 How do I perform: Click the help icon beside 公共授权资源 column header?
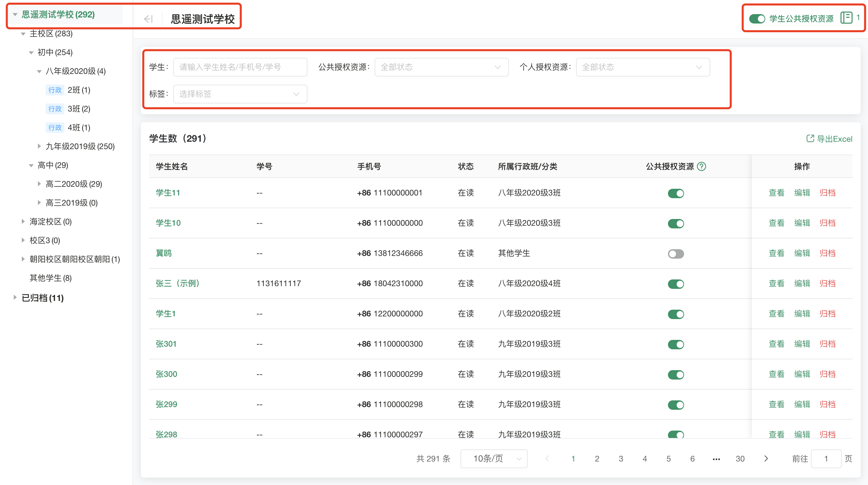pyautogui.click(x=702, y=166)
